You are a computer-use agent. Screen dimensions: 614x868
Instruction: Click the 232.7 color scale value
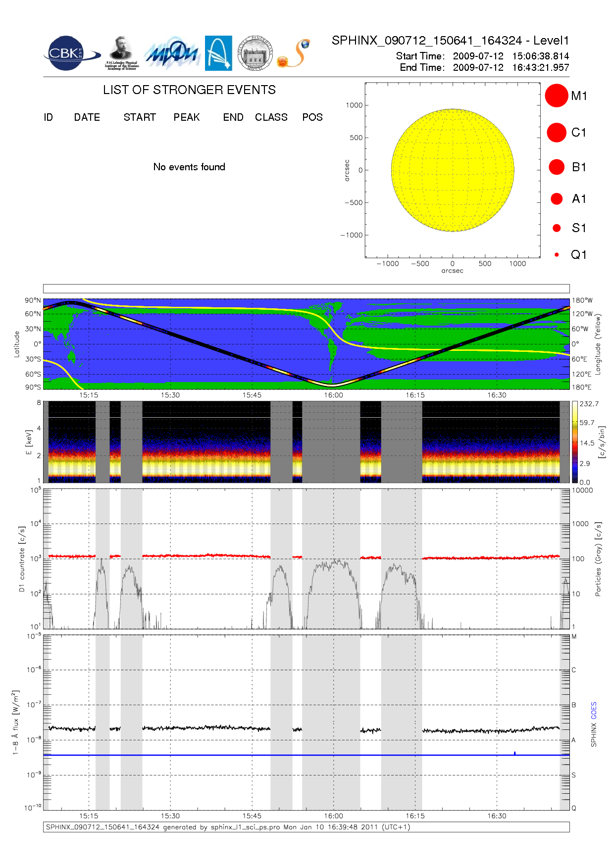589,404
